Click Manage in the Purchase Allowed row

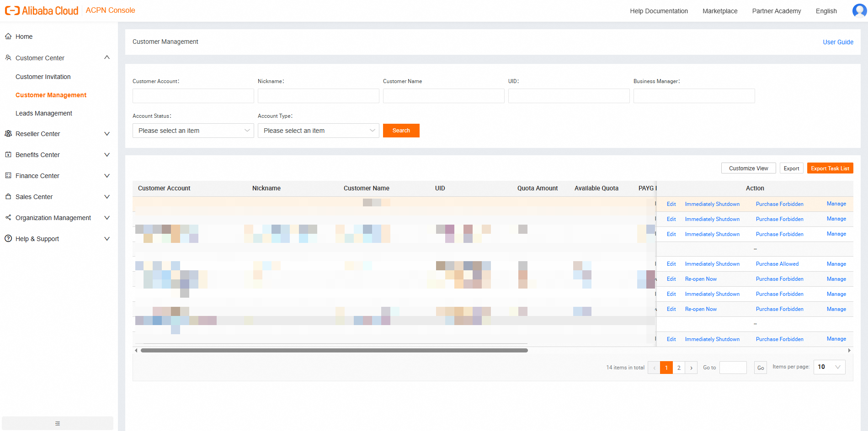pyautogui.click(x=836, y=264)
